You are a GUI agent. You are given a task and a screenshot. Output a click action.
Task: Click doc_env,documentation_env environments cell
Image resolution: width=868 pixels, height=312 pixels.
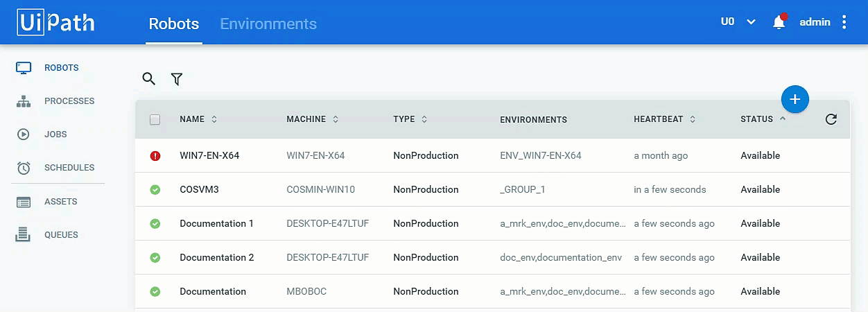[561, 258]
